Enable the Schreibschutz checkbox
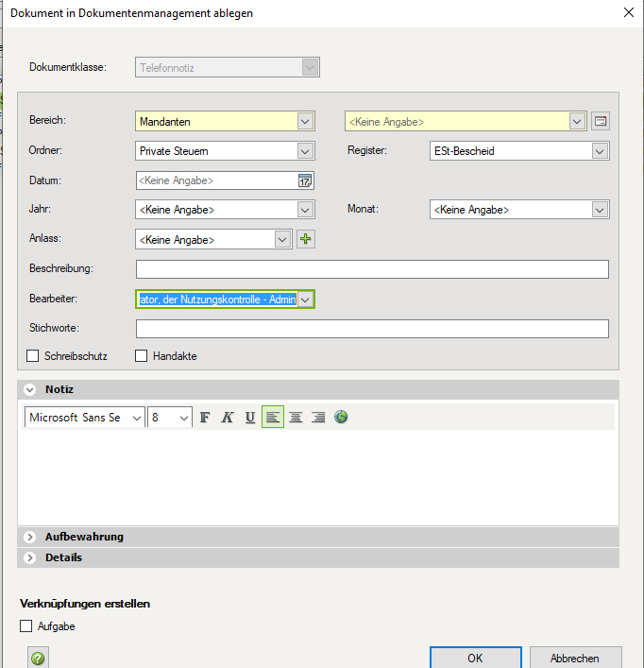Image resolution: width=644 pixels, height=668 pixels. tap(33, 356)
